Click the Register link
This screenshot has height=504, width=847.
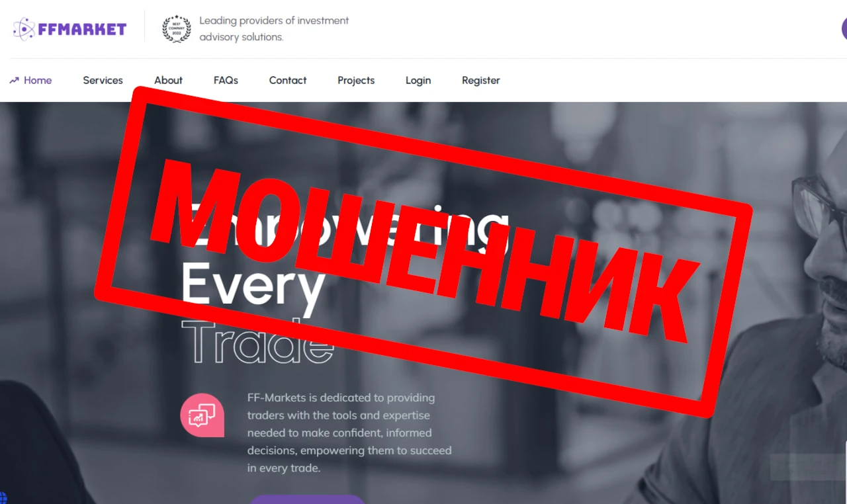tap(481, 80)
